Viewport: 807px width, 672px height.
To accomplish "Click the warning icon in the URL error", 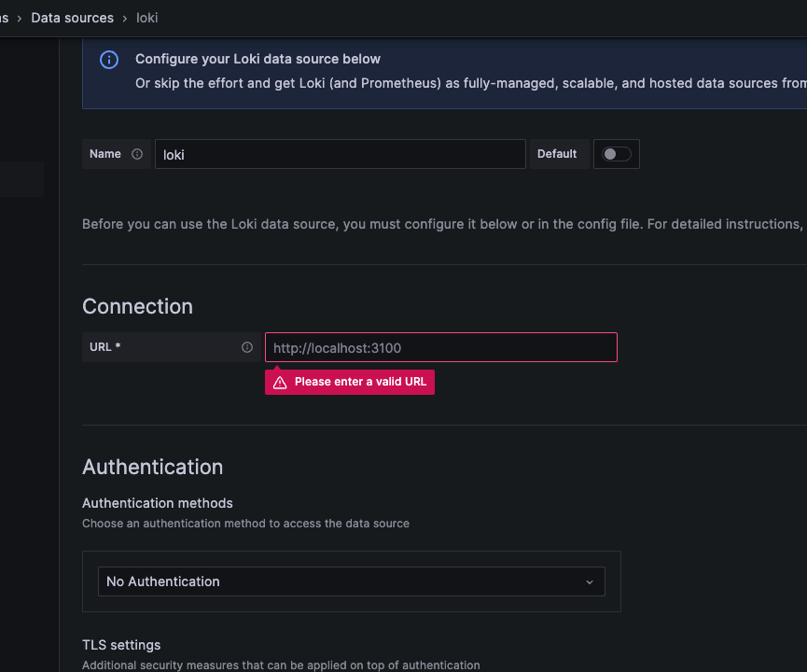I will coord(280,383).
